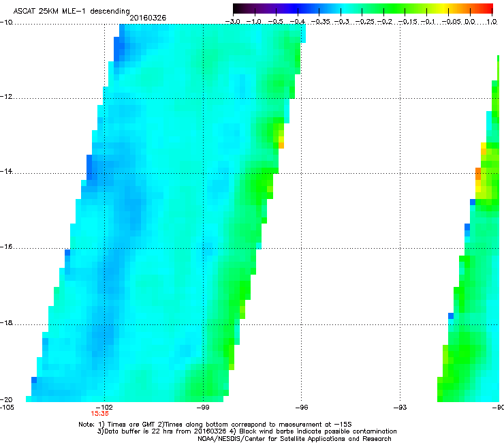Image resolution: width=504 pixels, height=443 pixels.
Task: Click the -0.4 color scale label
Action: click(x=298, y=22)
